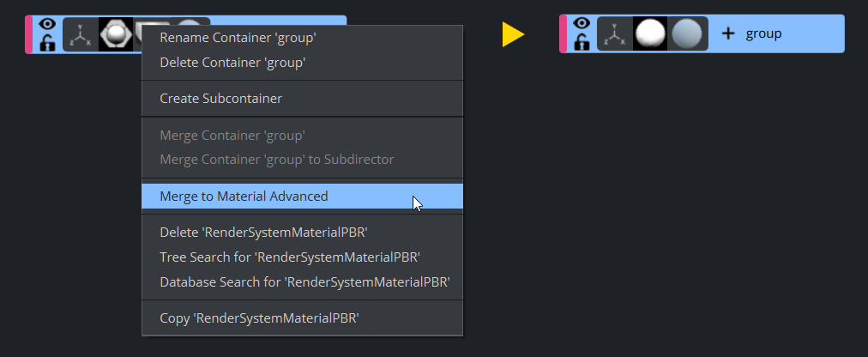Choose Copy 'RenderSystemMaterialPBR'
The image size is (868, 357).
coord(259,318)
